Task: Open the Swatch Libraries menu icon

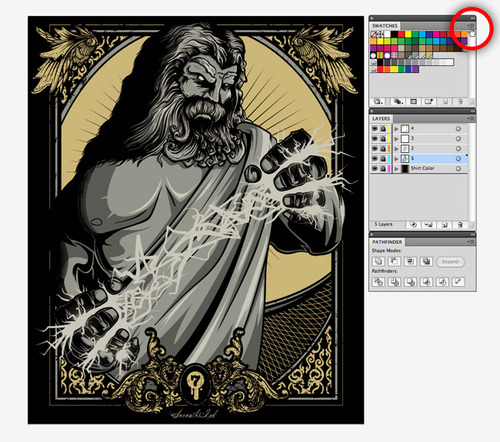Action: [x=378, y=101]
